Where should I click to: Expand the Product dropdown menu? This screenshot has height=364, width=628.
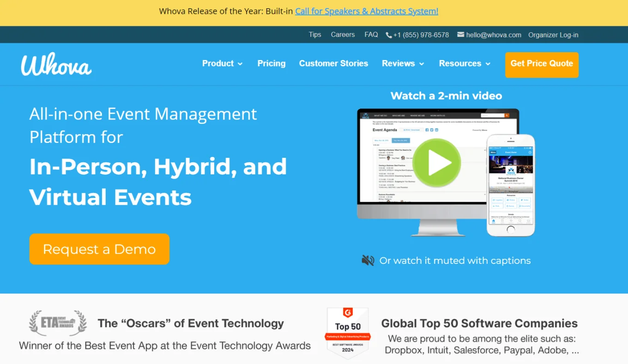[222, 64]
